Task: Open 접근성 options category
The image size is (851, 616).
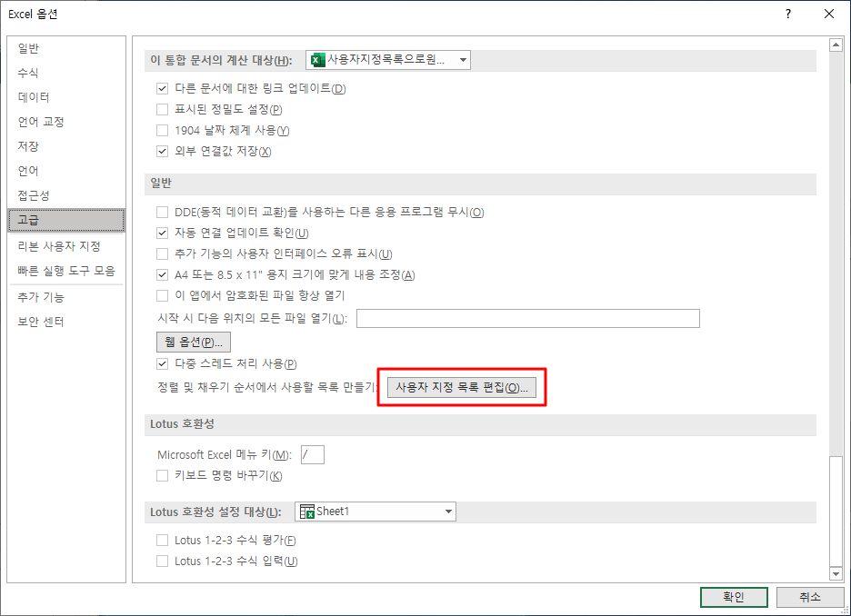Action: [66, 195]
